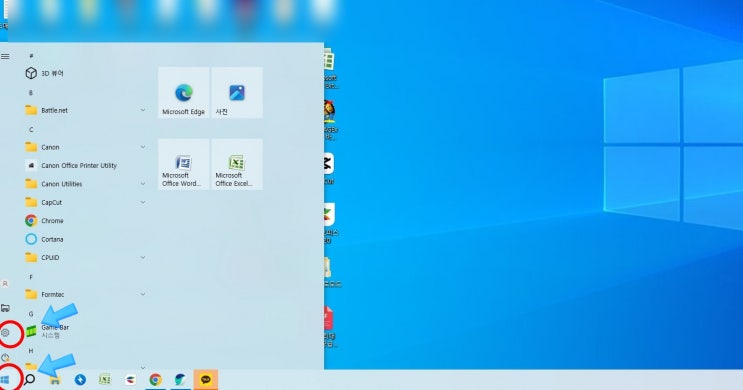Click the '#' letter header
Screen dimensions: 743x390
pos(31,56)
